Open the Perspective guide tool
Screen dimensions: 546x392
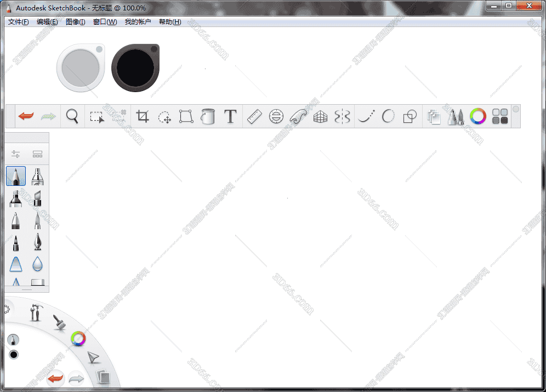[320, 116]
